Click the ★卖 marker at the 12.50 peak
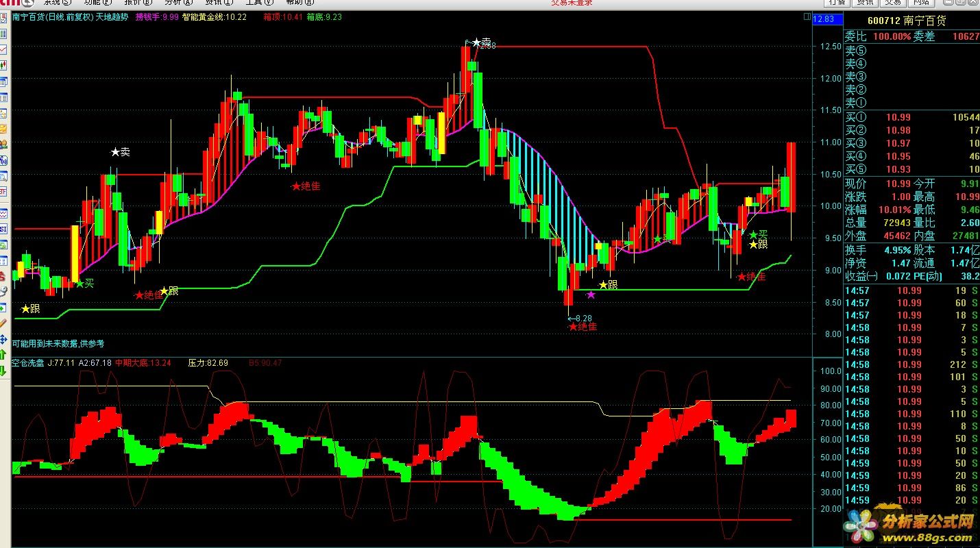Screen dimensions: 980x548 point(481,42)
